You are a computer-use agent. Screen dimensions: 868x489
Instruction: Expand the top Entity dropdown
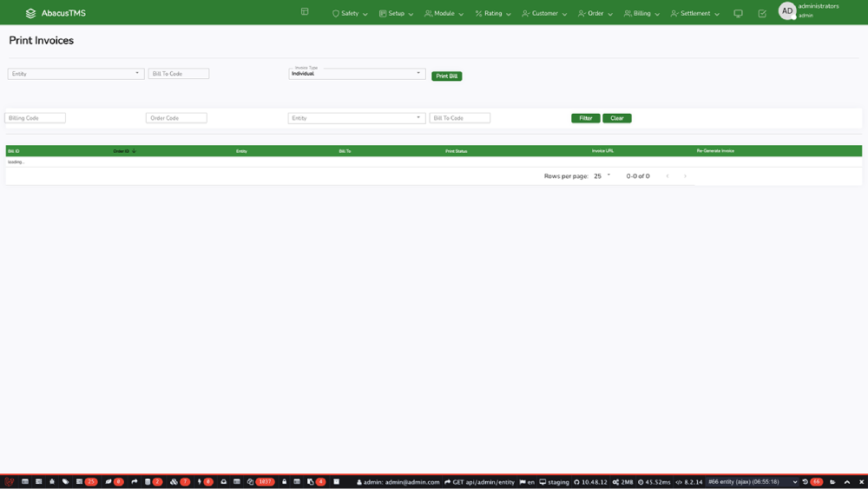point(76,74)
